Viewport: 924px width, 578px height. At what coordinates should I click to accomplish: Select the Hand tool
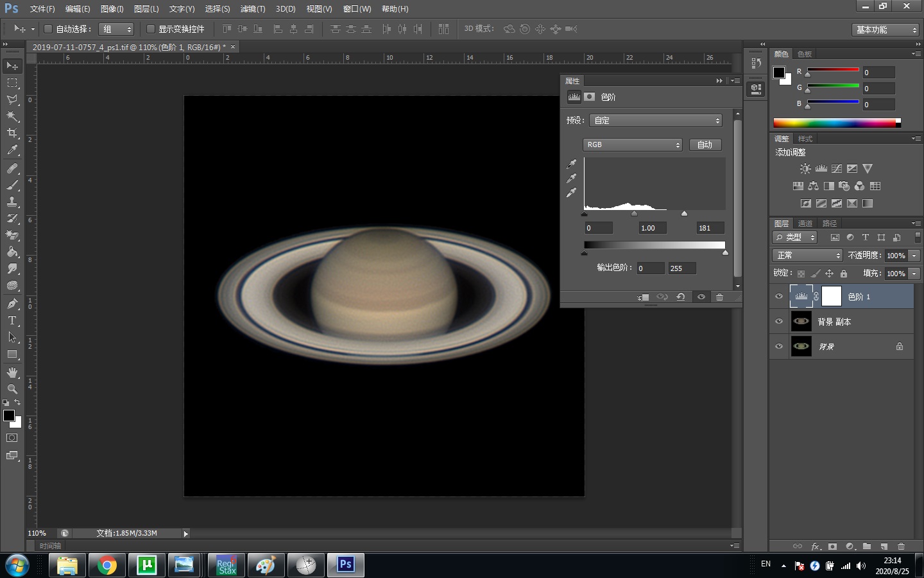coord(12,372)
